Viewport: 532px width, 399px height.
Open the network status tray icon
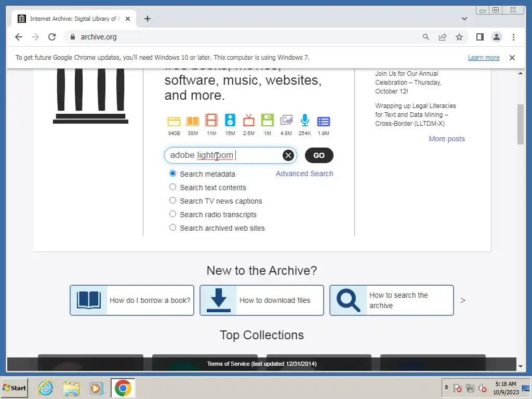coord(470,388)
